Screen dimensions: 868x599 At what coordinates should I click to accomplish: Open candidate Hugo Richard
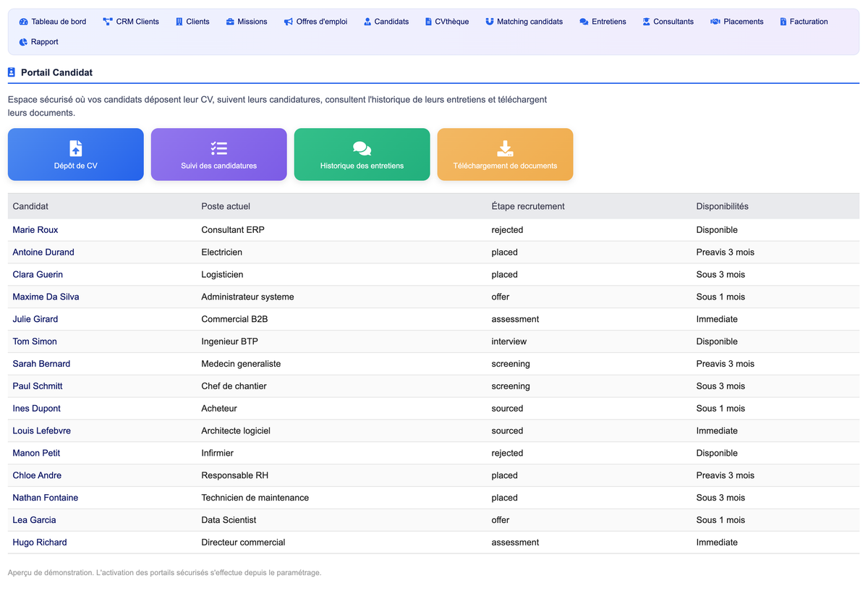click(x=40, y=543)
